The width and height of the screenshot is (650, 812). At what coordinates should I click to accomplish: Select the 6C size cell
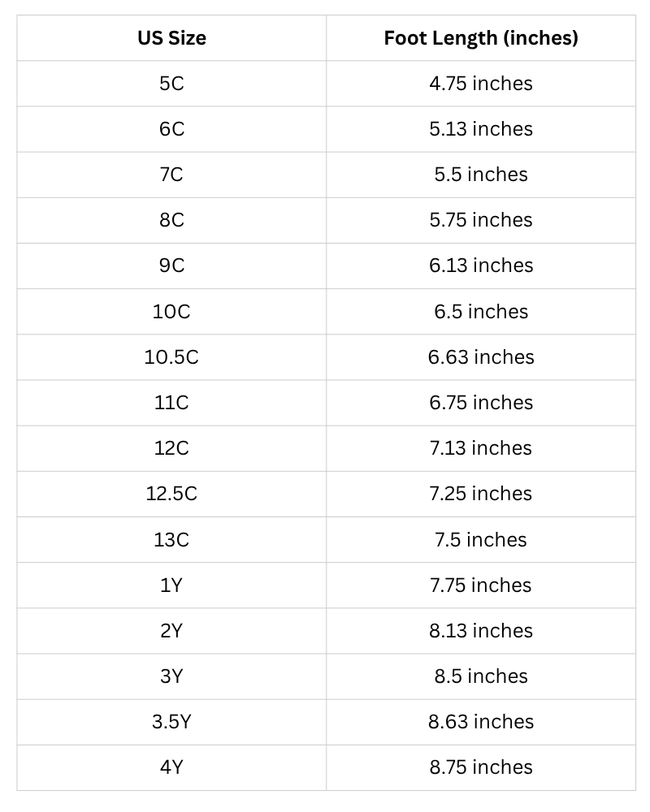(x=171, y=129)
